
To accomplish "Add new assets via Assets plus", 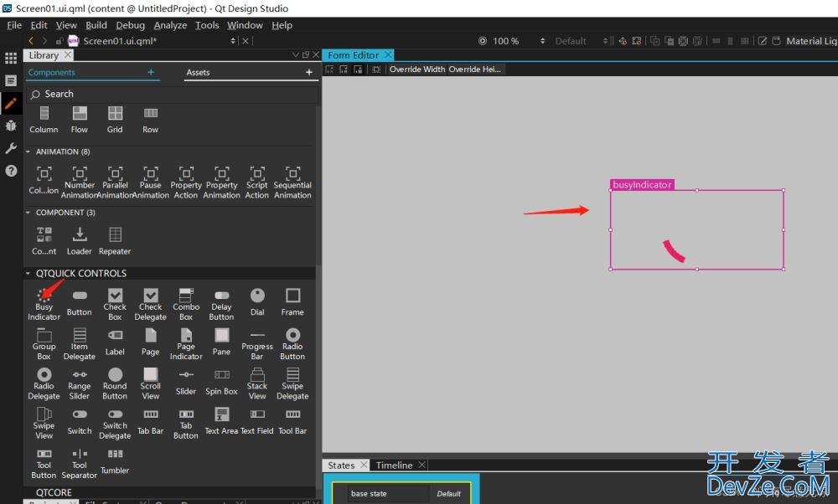I will click(309, 72).
